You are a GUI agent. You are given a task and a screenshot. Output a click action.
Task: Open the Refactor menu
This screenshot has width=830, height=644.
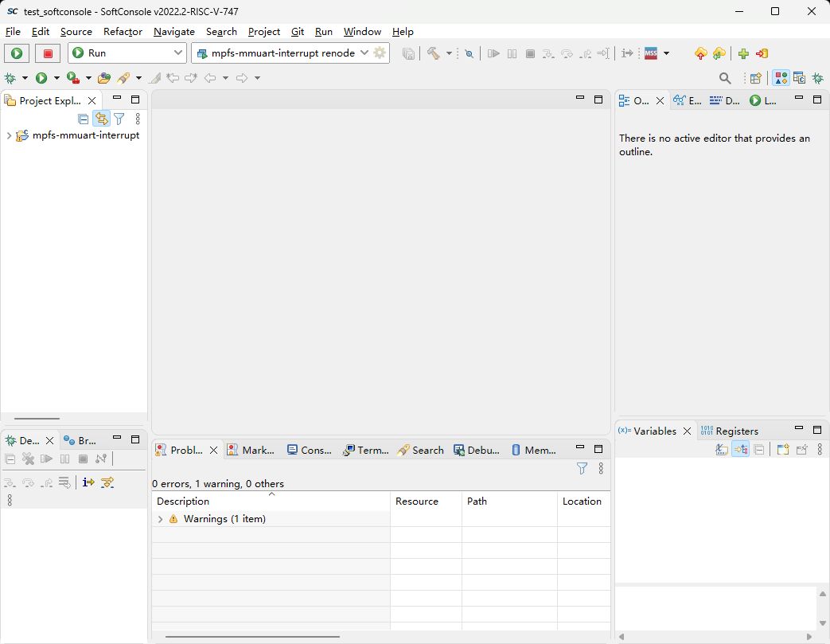(x=123, y=31)
